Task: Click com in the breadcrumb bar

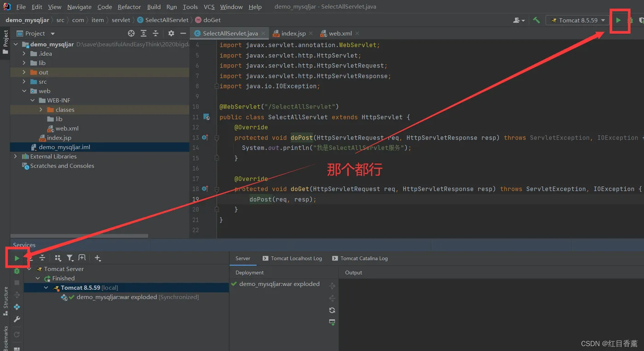Action: point(78,20)
